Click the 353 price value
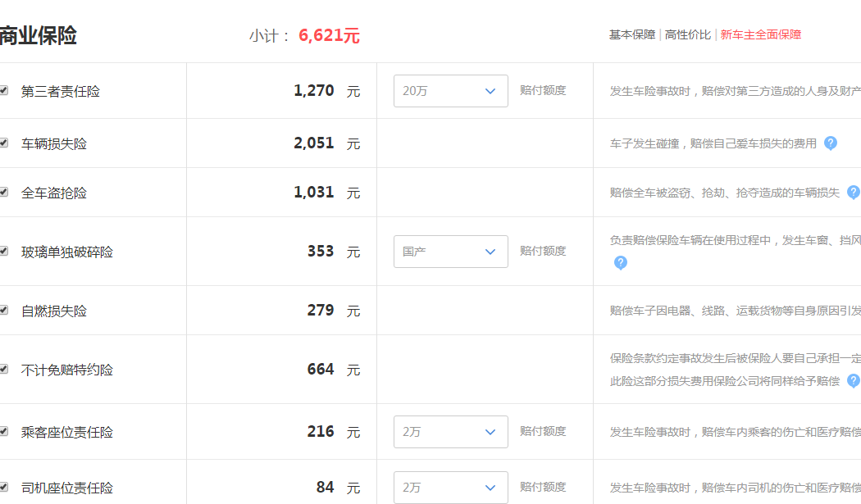The image size is (861, 504). (x=321, y=252)
